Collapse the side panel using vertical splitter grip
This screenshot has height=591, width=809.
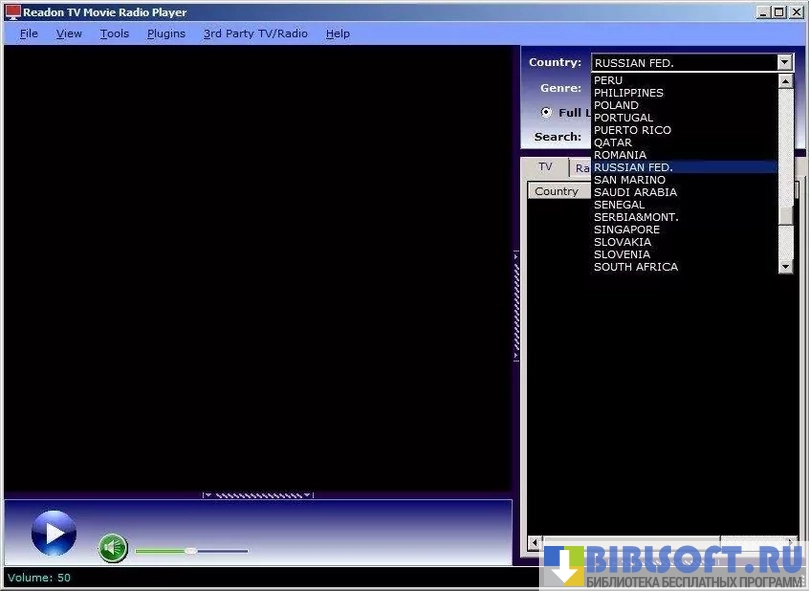[516, 305]
